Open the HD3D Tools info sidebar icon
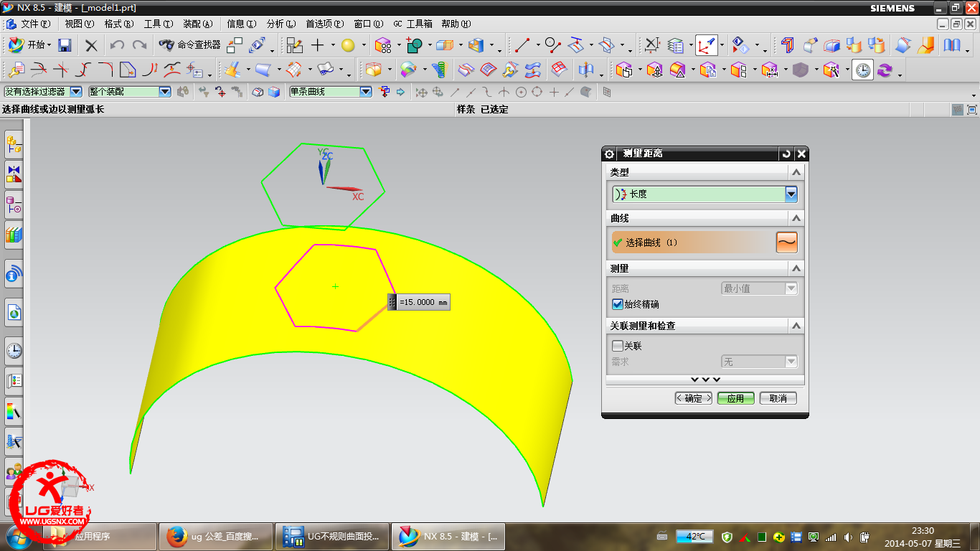Image resolution: width=980 pixels, height=551 pixels. [14, 274]
